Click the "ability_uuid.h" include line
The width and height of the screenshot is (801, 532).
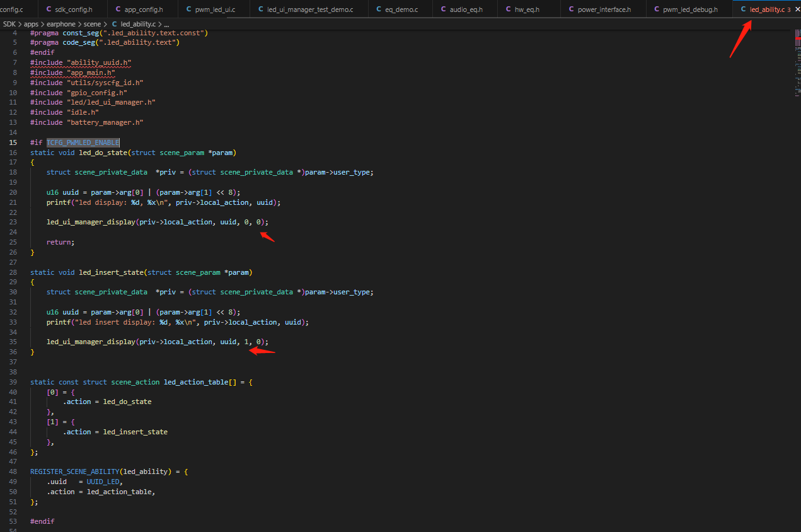tap(81, 62)
